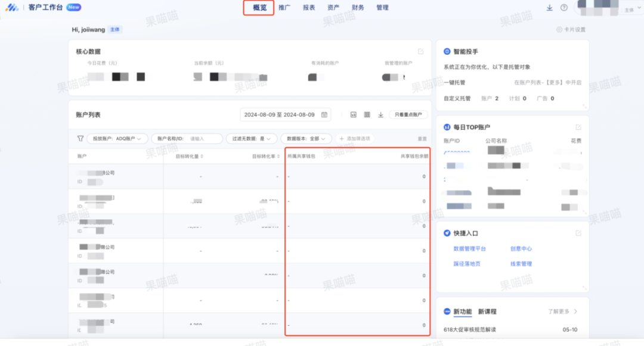644x346 pixels.
Task: Switch to the 新课程 tab
Action: pyautogui.click(x=487, y=311)
